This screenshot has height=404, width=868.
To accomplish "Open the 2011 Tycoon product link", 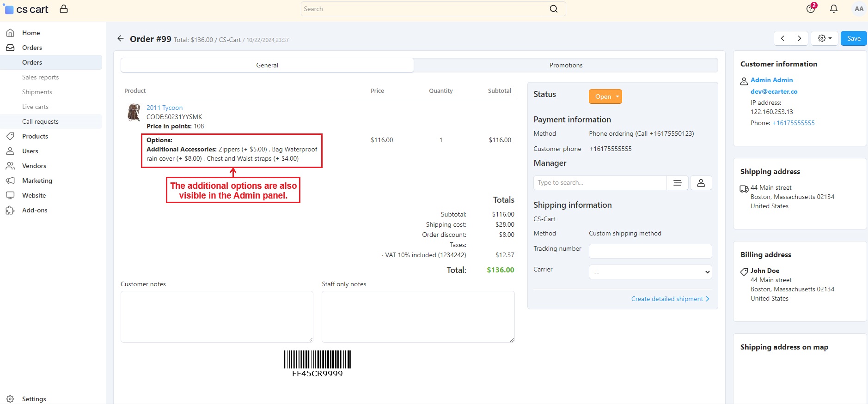I will [x=165, y=108].
